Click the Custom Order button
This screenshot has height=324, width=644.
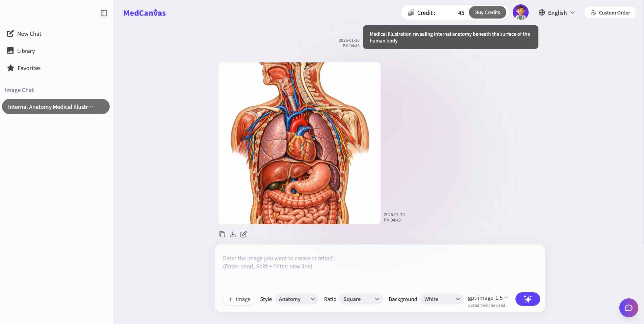(x=610, y=12)
